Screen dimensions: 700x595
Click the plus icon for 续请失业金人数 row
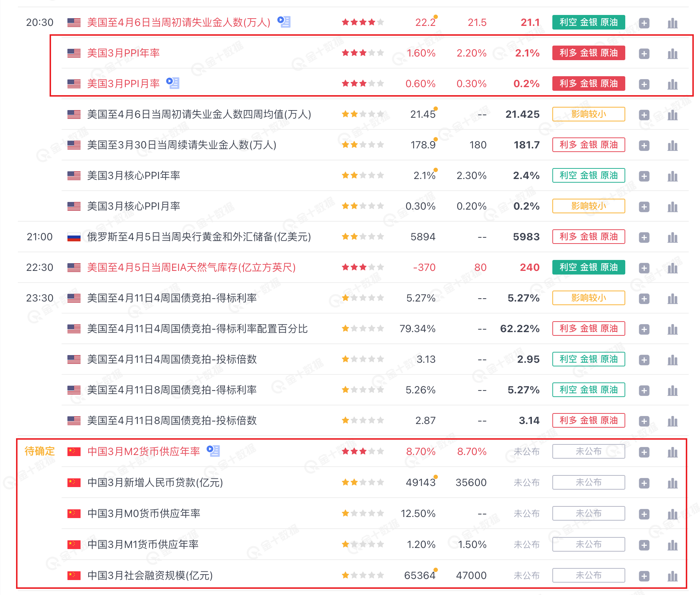coord(644,146)
